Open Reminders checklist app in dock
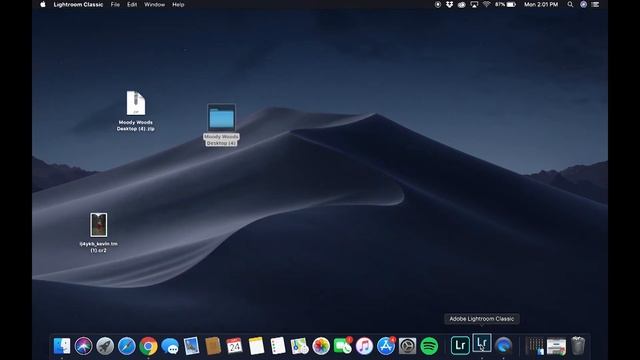 [x=278, y=346]
